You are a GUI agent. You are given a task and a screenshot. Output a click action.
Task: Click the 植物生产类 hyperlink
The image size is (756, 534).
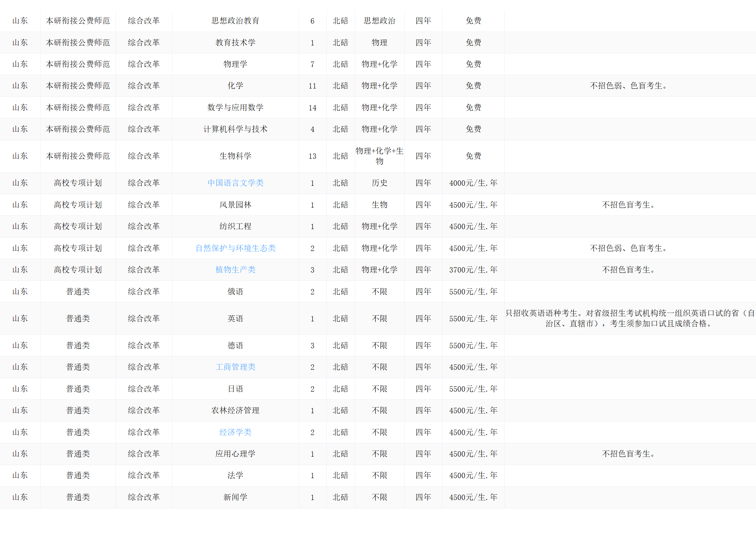[x=235, y=270]
